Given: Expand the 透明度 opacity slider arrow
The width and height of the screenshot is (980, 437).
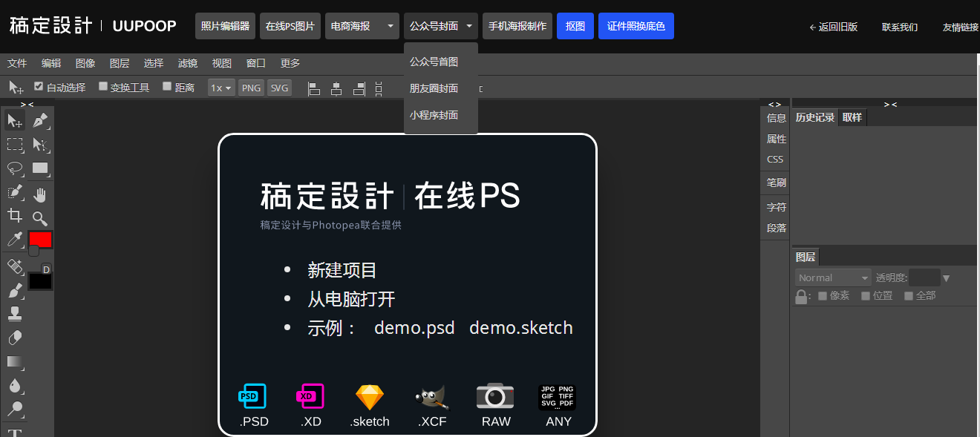Looking at the screenshot, I should 946,278.
